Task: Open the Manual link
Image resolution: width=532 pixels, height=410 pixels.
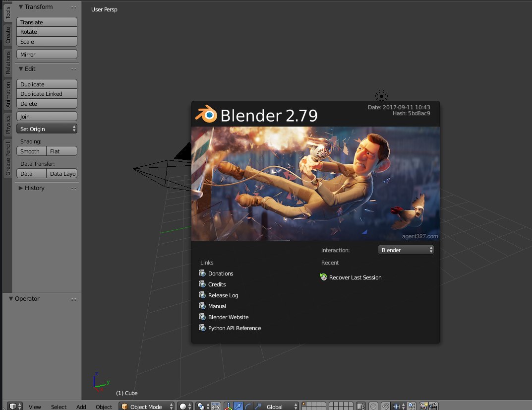Action: (217, 306)
